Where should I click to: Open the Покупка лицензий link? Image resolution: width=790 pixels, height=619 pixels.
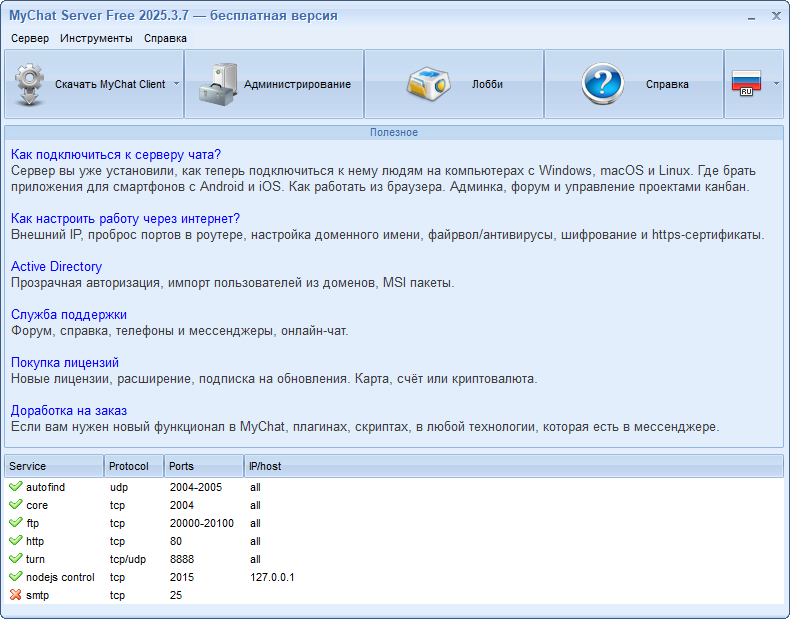point(65,362)
